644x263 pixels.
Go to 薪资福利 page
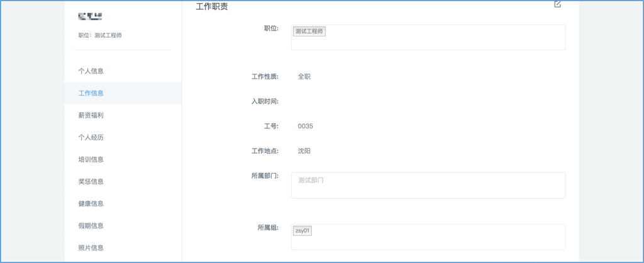click(x=91, y=115)
